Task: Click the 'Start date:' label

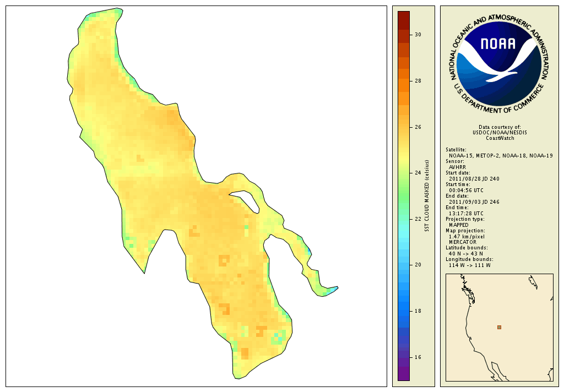Action: [458, 173]
